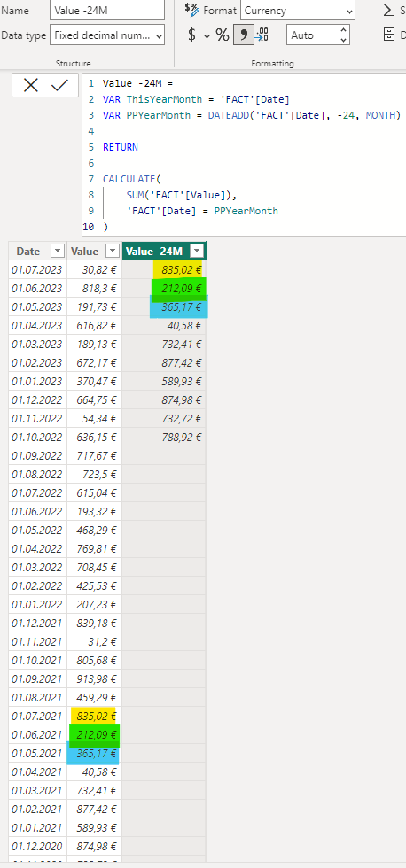Viewport: 406px width, 868px height.
Task: Click the value cell 717,67 €
Action: [95, 455]
